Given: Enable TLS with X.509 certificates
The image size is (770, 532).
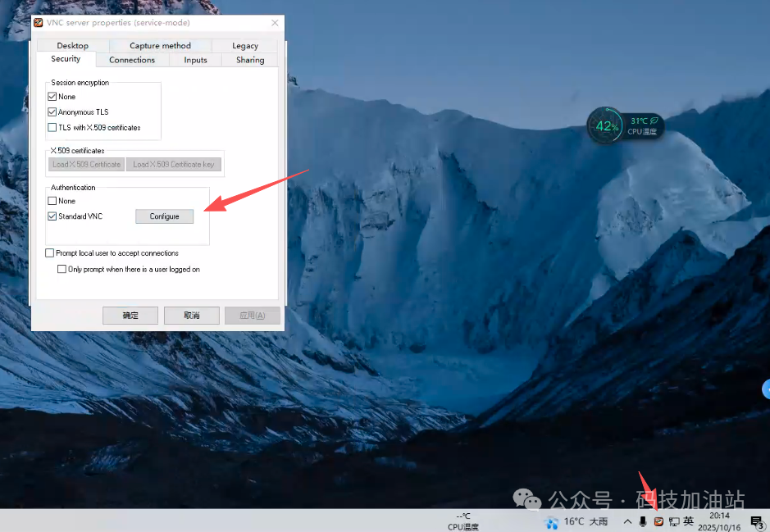Looking at the screenshot, I should (52, 128).
